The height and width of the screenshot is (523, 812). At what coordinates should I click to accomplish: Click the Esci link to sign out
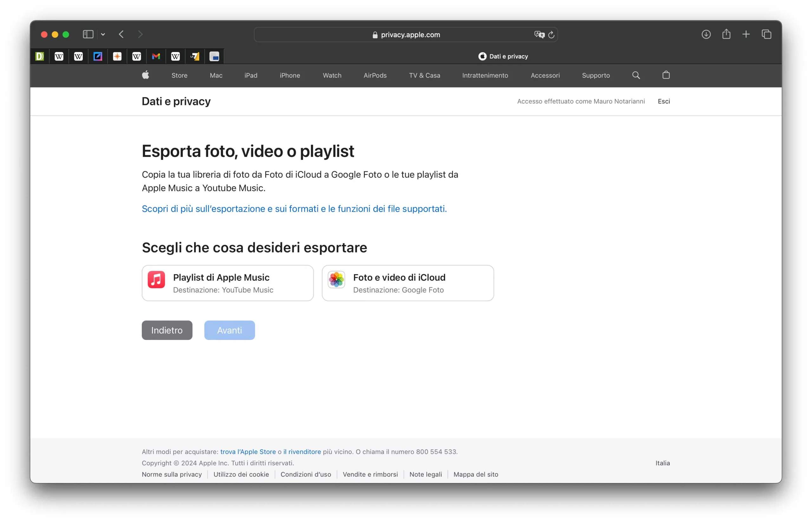[664, 101]
